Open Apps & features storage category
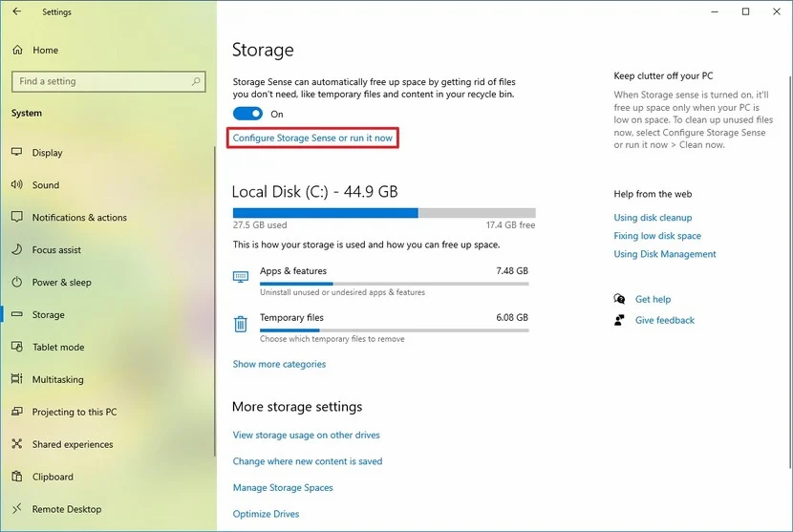The image size is (793, 532). pos(381,281)
